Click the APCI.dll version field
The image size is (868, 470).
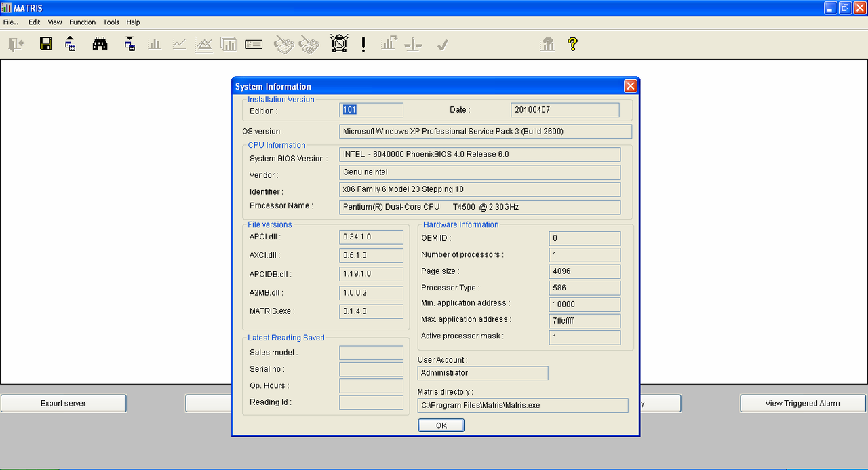(372, 237)
